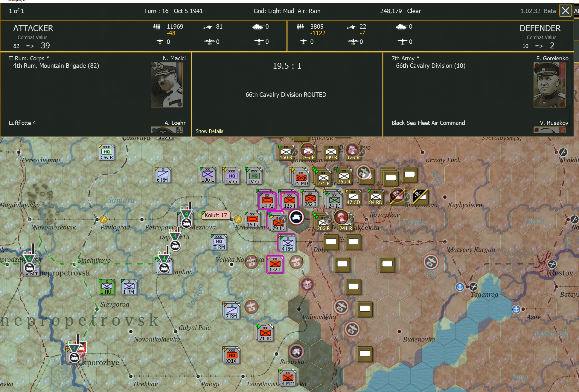Click the Volnovakha town label

(319, 317)
